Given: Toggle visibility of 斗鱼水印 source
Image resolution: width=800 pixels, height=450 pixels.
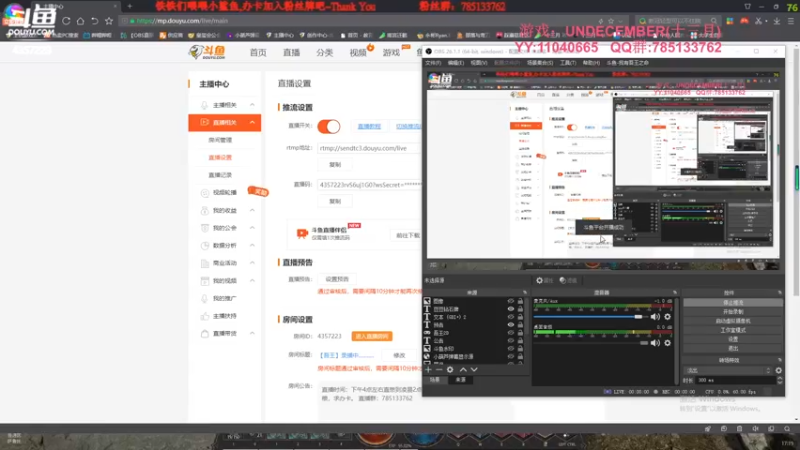Looking at the screenshot, I should tap(511, 348).
